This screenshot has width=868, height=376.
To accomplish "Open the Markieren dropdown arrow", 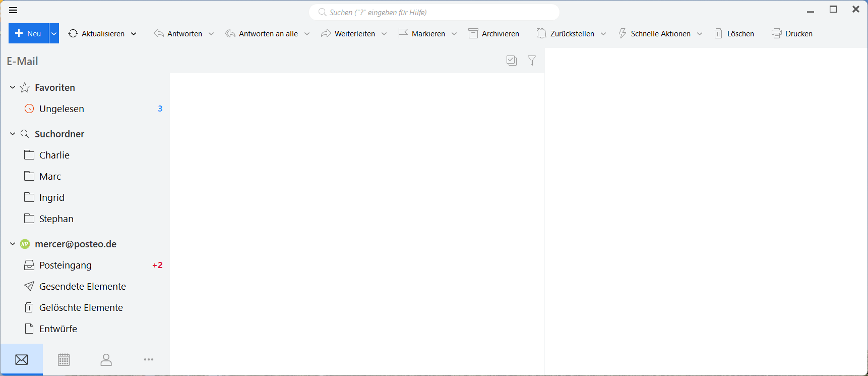I will (x=454, y=34).
